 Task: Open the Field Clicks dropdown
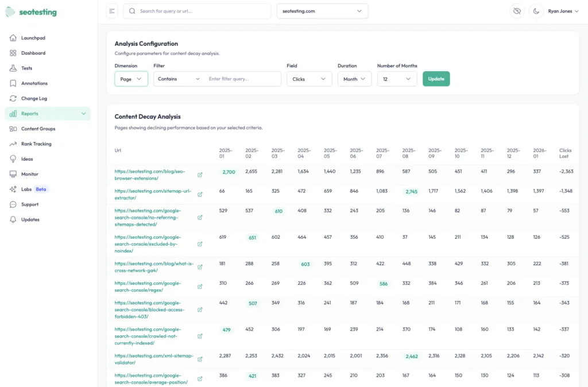[x=309, y=79]
